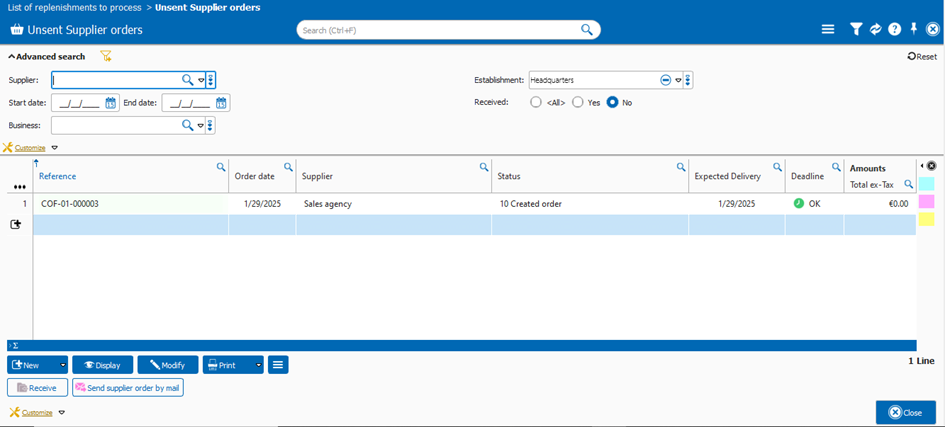Click the Supplier field search magnifier
The image size is (945, 427).
tap(187, 80)
